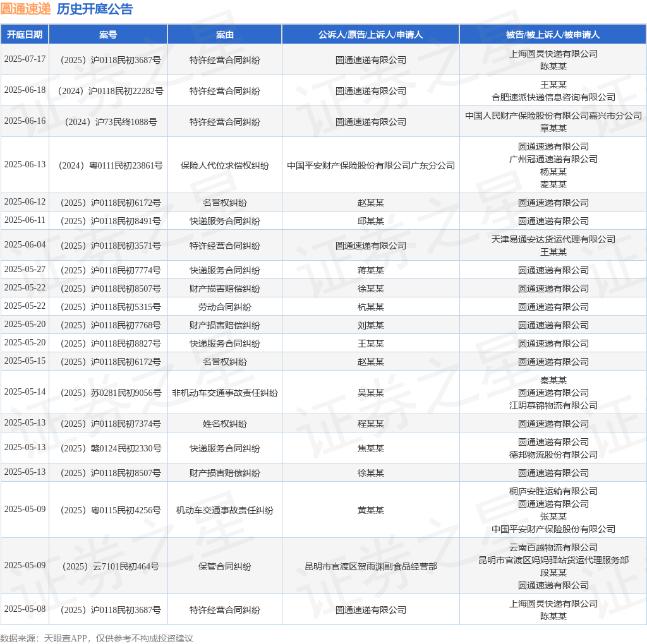Click defendant 段某某
This screenshot has height=644, width=647.
pyautogui.click(x=553, y=573)
